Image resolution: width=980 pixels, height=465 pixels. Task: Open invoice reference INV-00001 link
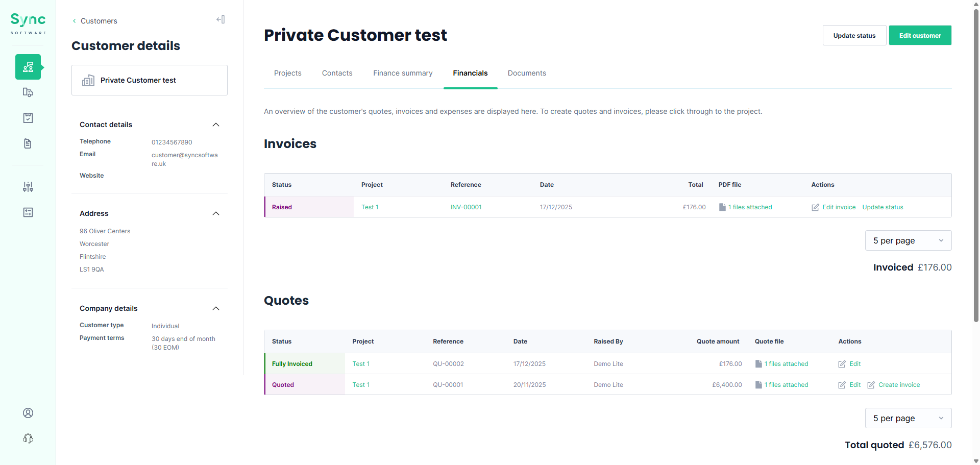pyautogui.click(x=466, y=207)
